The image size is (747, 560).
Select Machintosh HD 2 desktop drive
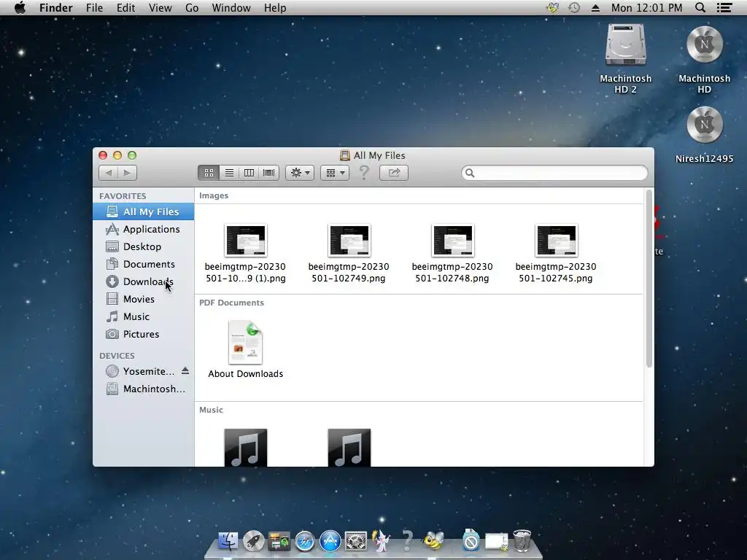(x=625, y=58)
